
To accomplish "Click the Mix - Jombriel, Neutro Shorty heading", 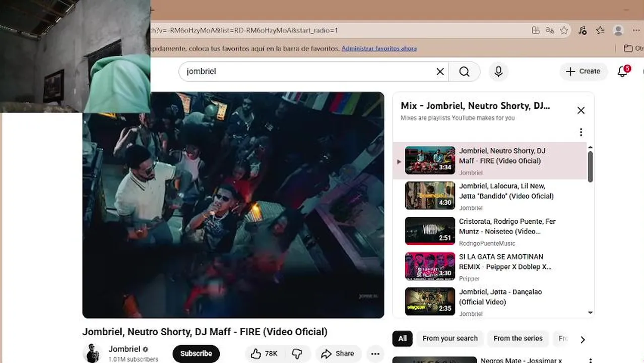I will (475, 106).
